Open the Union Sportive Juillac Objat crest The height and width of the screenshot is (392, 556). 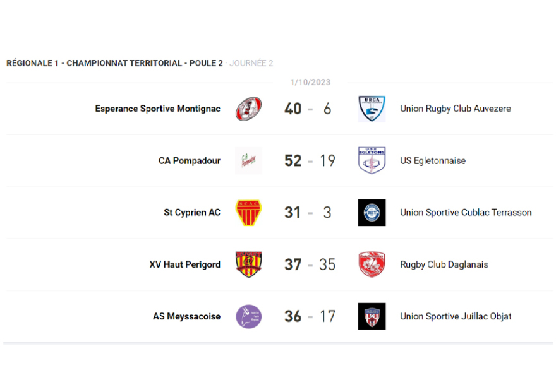pos(372,316)
